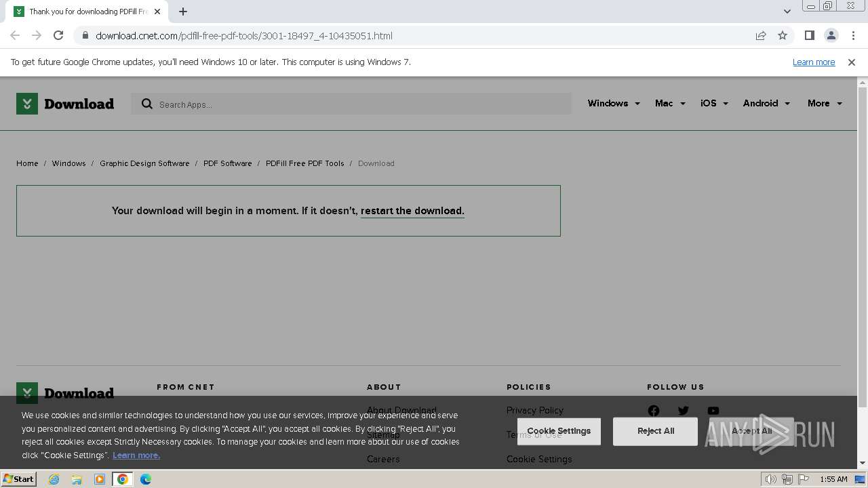
Task: Go to Home breadcrumb
Action: (x=27, y=163)
